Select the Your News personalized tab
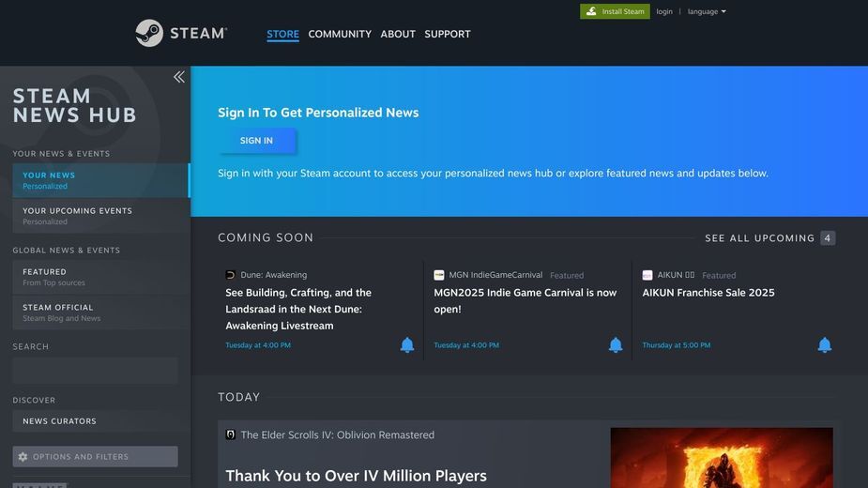868x488 pixels. coord(100,180)
